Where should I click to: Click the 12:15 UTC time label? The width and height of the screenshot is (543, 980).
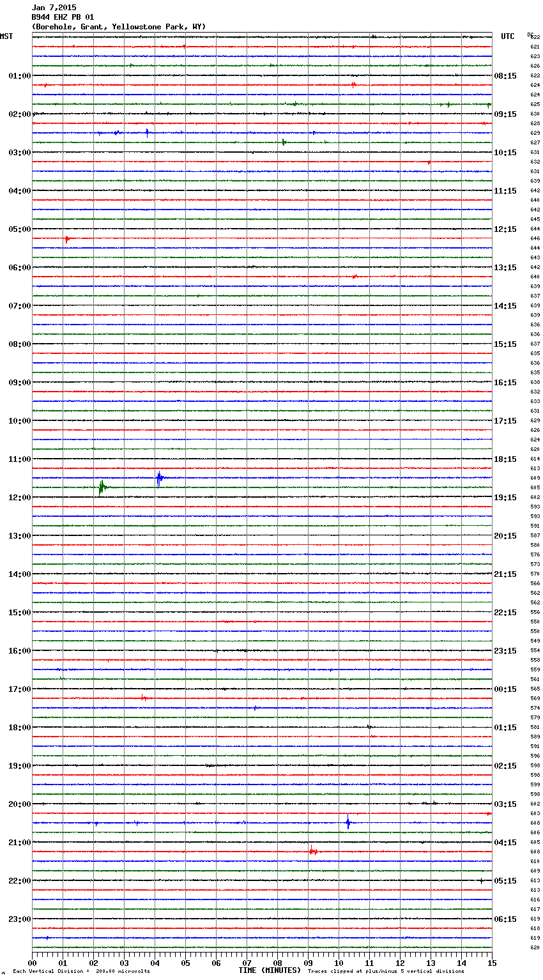tap(505, 229)
